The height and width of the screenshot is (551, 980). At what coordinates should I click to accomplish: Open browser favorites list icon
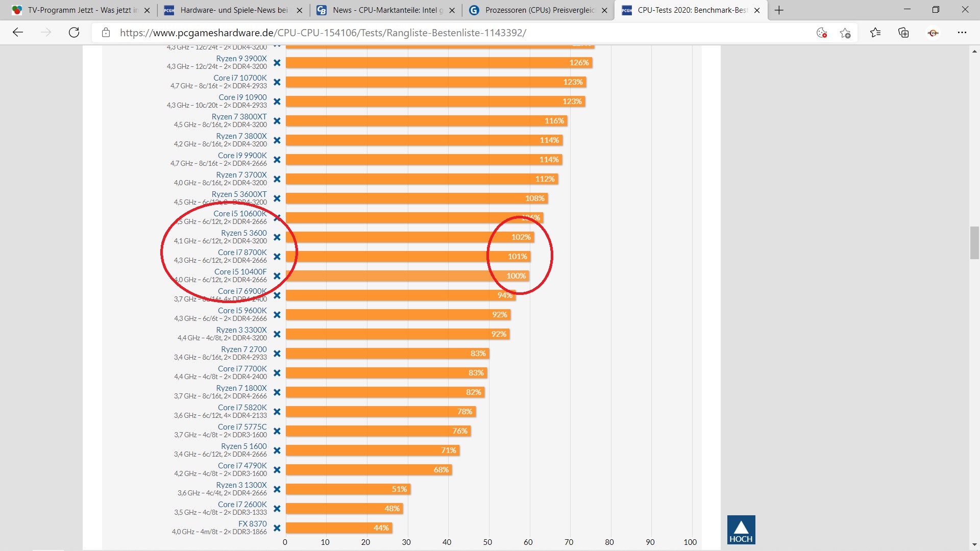tap(875, 33)
